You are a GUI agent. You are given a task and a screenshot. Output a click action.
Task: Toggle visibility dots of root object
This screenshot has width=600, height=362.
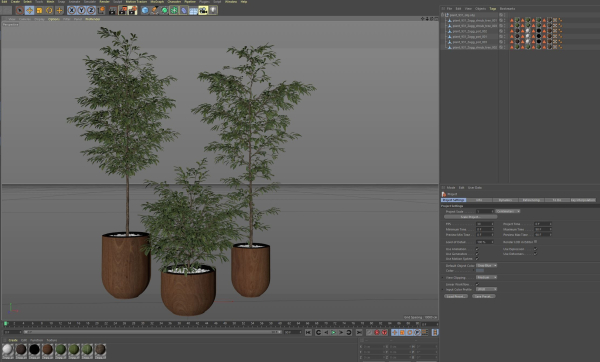click(x=504, y=15)
